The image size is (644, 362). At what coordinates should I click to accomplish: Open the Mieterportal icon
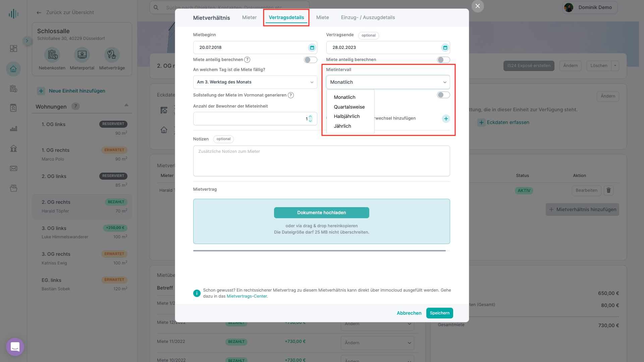[x=82, y=55]
